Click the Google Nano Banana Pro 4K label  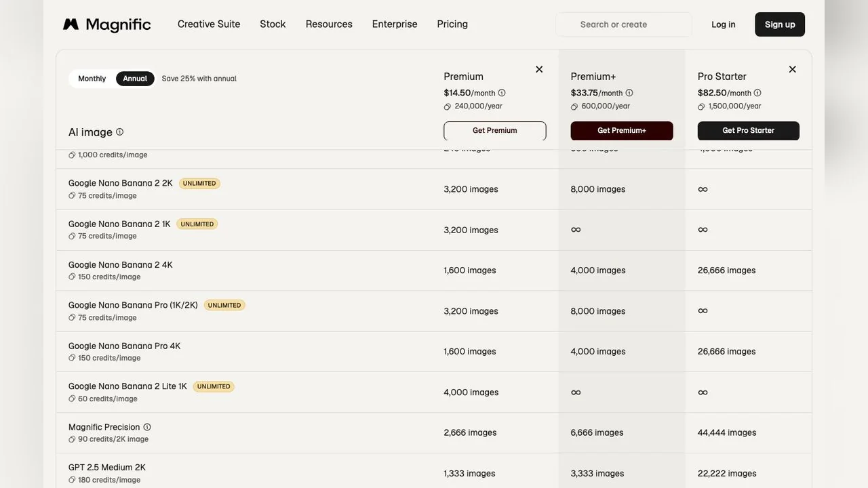point(125,346)
